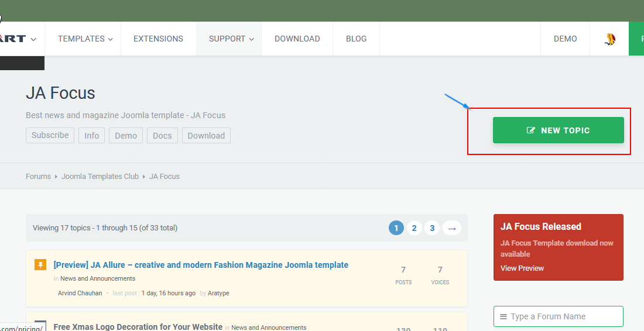644x331 pixels.
Task: Click the JA Focus page heading
Action: pos(60,93)
